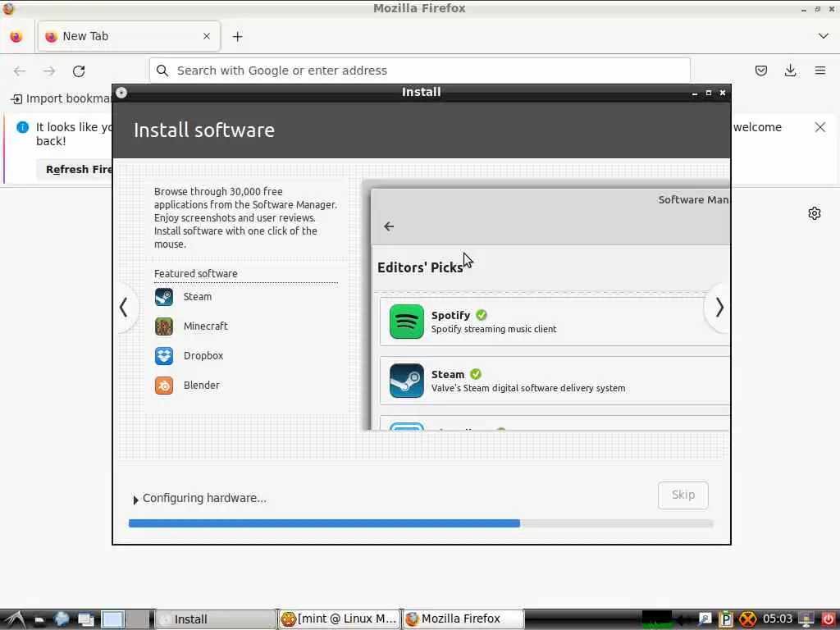Click Steam's green verified checkmark in Editors' Picks
Screen dimensions: 840x630
(476, 374)
